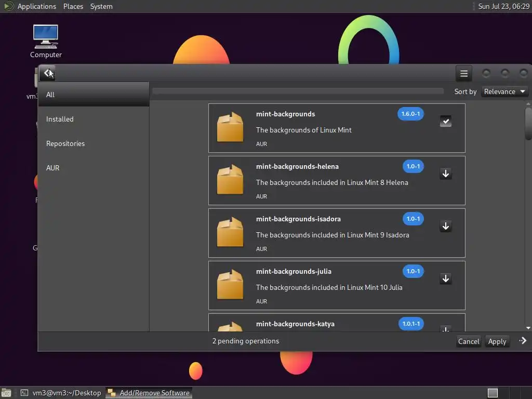Screen dimensions: 532x399
Task: Click the mint-backgrounds-julia package icon
Action: pos(230,285)
